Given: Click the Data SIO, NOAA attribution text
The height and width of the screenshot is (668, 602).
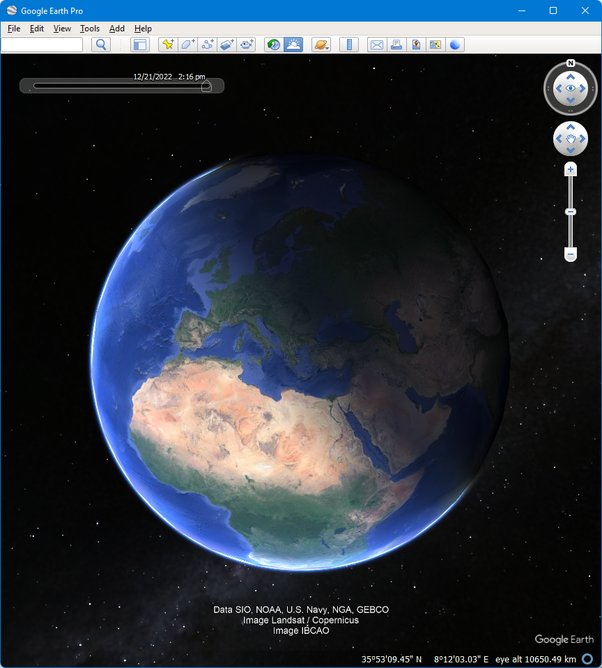Looking at the screenshot, I should tap(301, 610).
